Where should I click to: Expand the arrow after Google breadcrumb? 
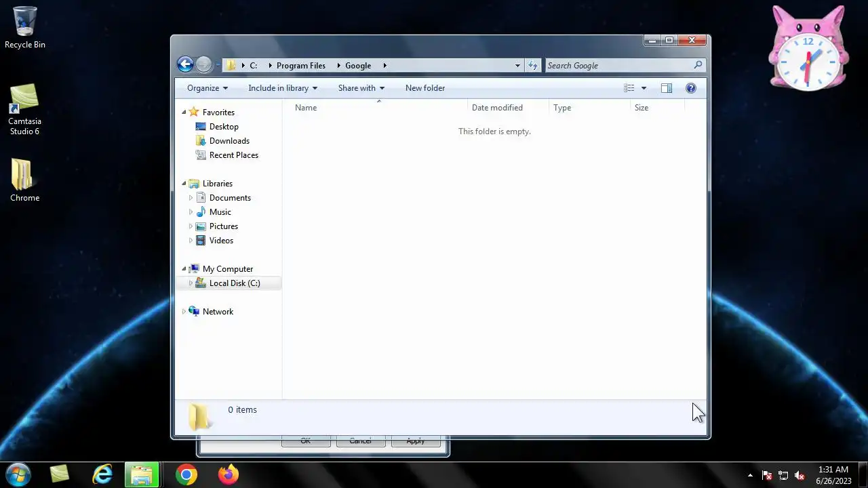click(x=384, y=66)
